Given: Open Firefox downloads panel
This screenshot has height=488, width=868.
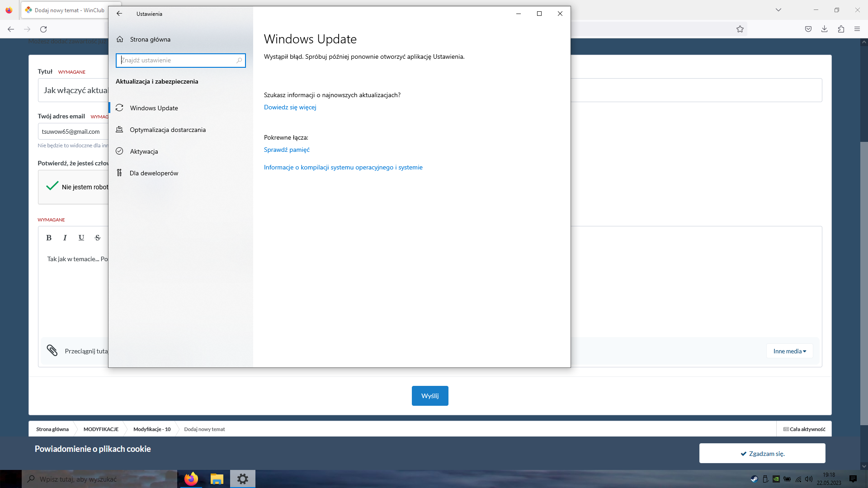Looking at the screenshot, I should tap(825, 29).
